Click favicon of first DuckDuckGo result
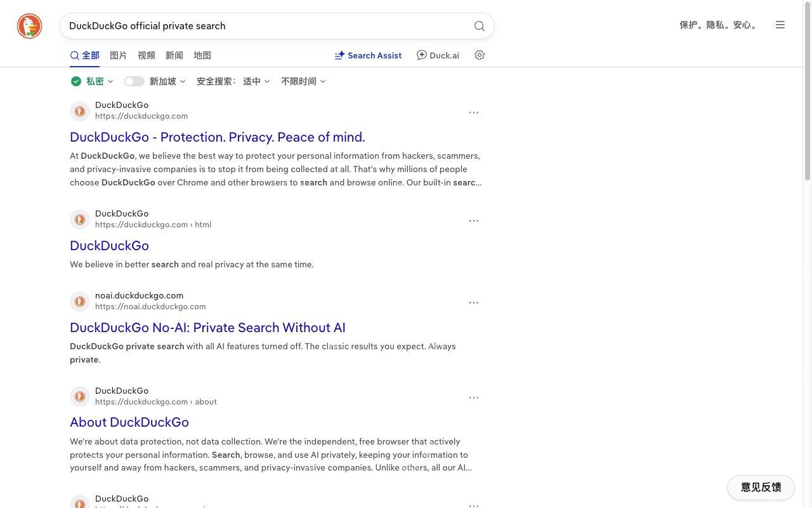The height and width of the screenshot is (508, 812). (x=80, y=111)
